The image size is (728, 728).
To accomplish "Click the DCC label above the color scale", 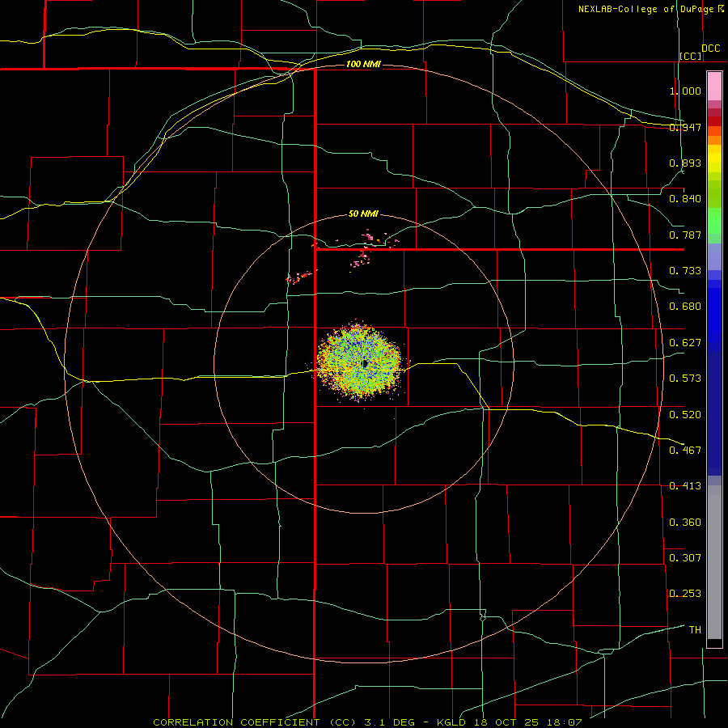I will [710, 49].
